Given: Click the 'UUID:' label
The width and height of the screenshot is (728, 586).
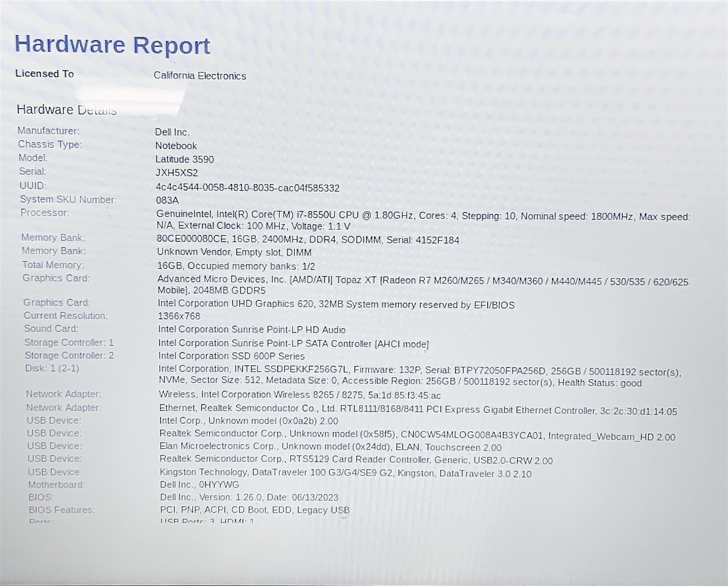Looking at the screenshot, I should [x=33, y=186].
